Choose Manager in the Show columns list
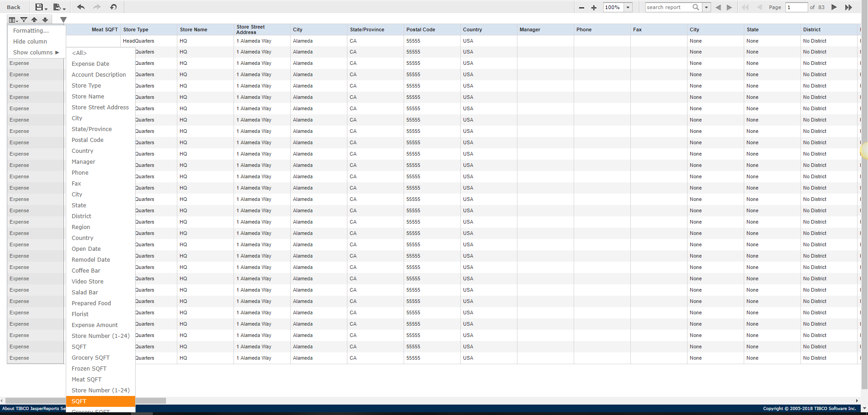 tap(101, 162)
